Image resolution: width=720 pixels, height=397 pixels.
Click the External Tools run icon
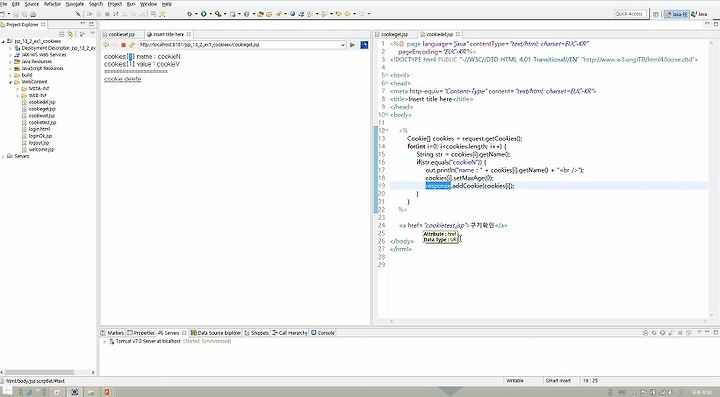pos(218,14)
